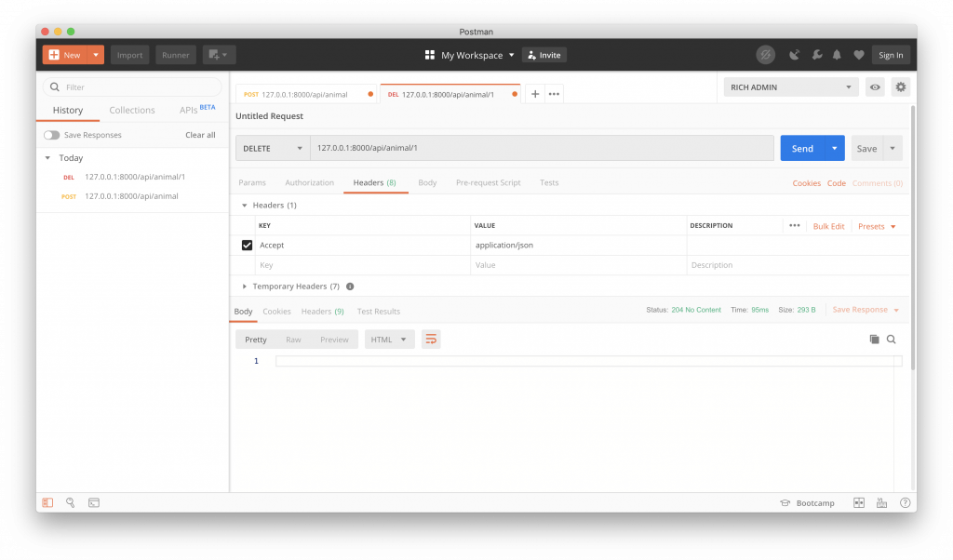Select the POST api/animal request tab
Image resolution: width=953 pixels, height=560 pixels.
[305, 94]
